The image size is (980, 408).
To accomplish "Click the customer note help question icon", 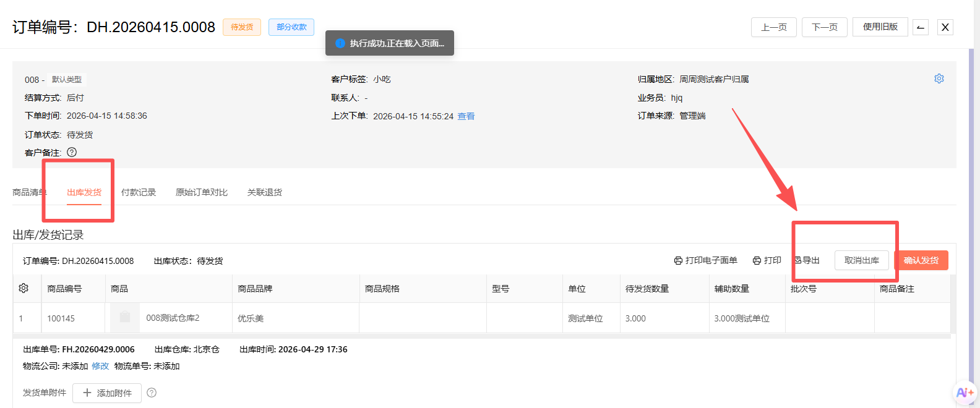I will pos(72,152).
